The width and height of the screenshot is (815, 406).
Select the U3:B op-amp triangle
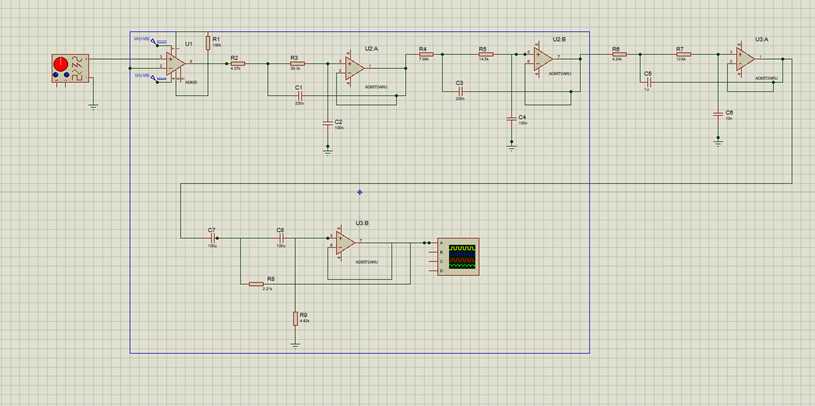point(345,243)
